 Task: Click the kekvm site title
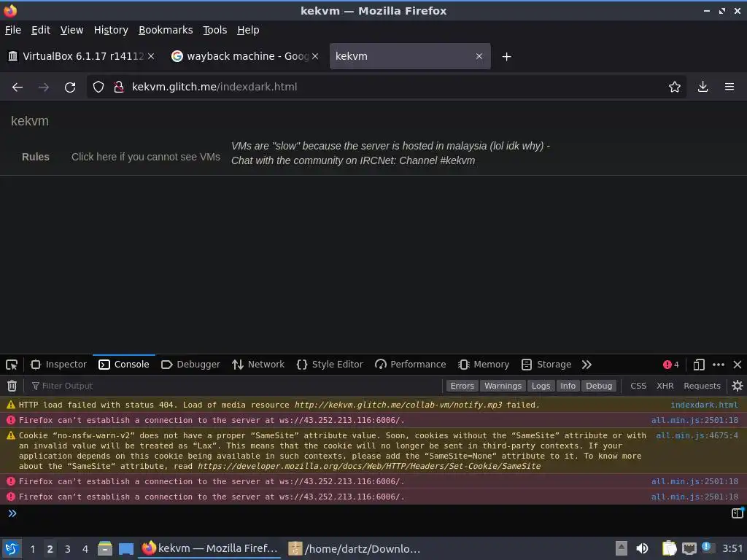click(30, 121)
